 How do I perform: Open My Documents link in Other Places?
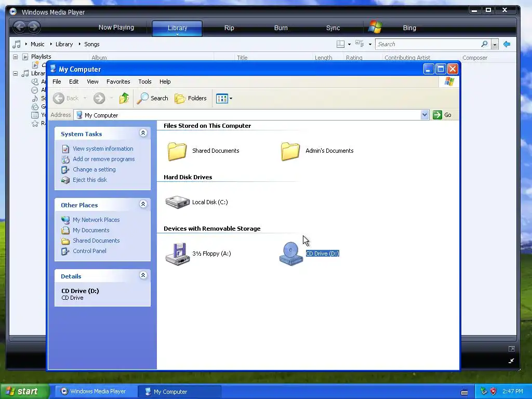91,230
